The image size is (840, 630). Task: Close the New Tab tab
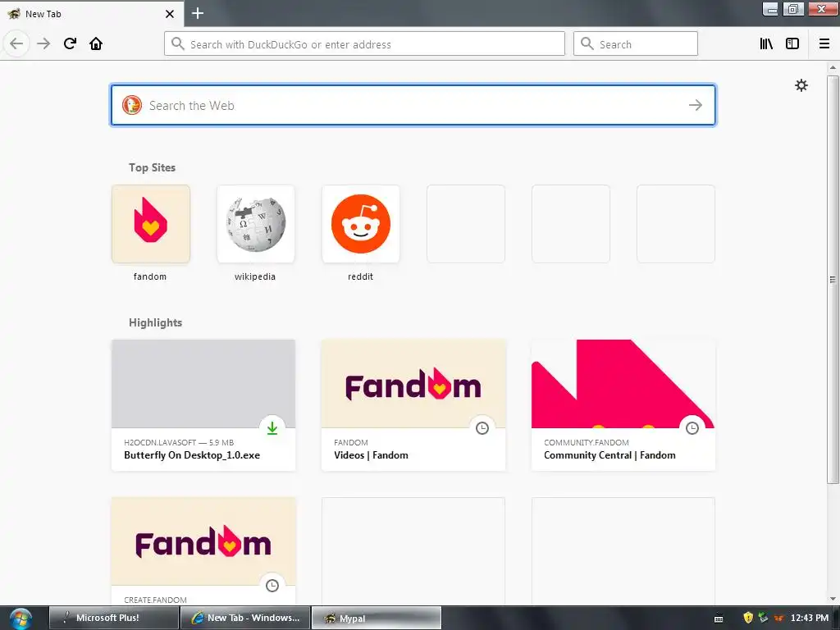pos(170,14)
